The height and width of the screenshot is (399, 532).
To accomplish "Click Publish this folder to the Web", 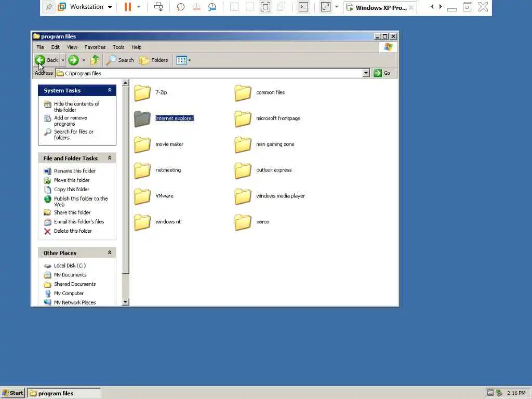I will (x=81, y=201).
